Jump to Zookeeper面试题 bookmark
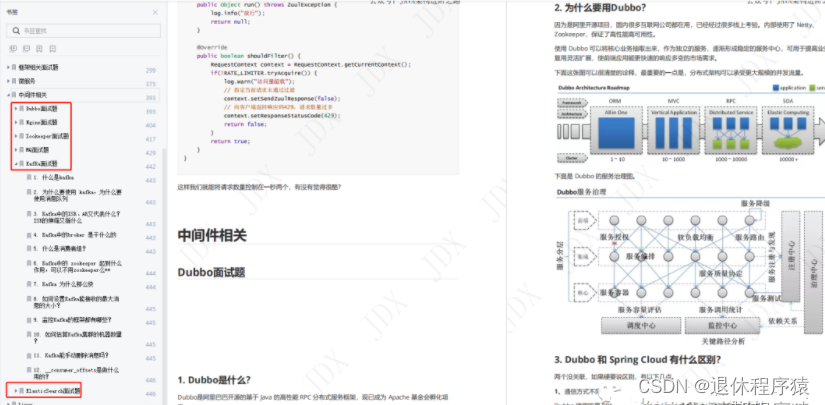The width and height of the screenshot is (825, 405). [x=47, y=136]
